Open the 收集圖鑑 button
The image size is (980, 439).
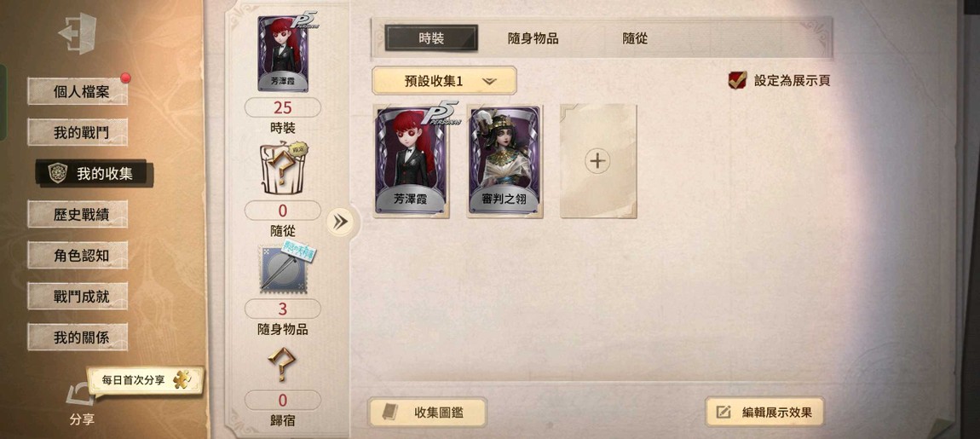(428, 413)
